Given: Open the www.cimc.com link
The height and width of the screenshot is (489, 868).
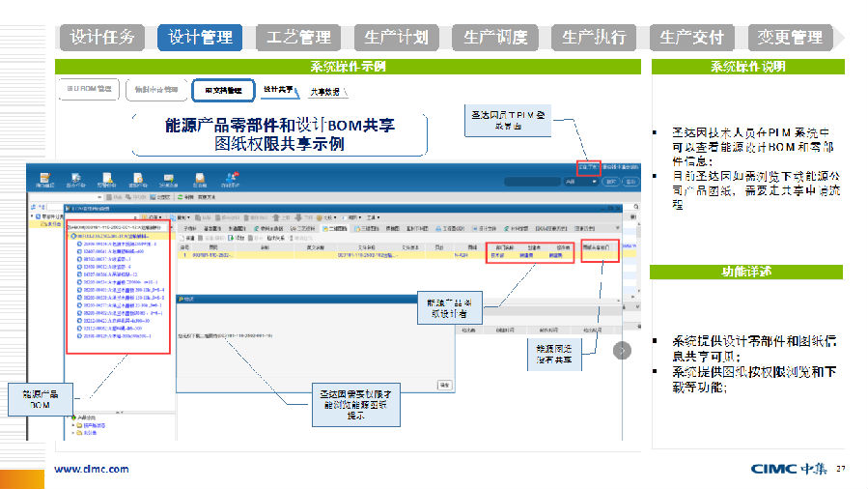Looking at the screenshot, I should tap(92, 469).
